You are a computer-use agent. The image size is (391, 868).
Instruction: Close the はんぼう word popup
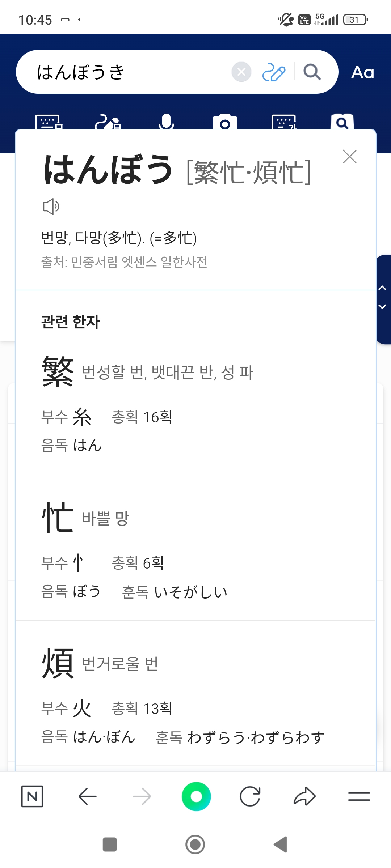point(349,157)
